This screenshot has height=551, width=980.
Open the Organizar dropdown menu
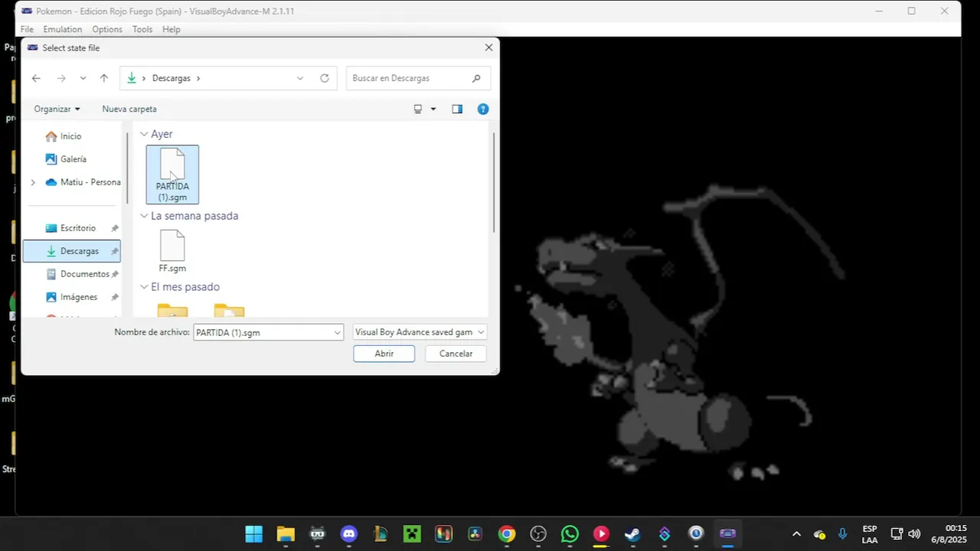(57, 109)
